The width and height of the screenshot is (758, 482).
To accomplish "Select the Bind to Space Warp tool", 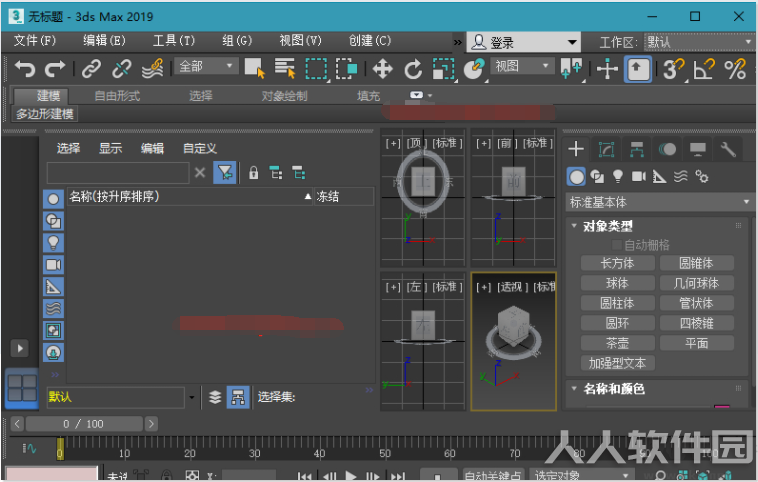I will pyautogui.click(x=152, y=69).
